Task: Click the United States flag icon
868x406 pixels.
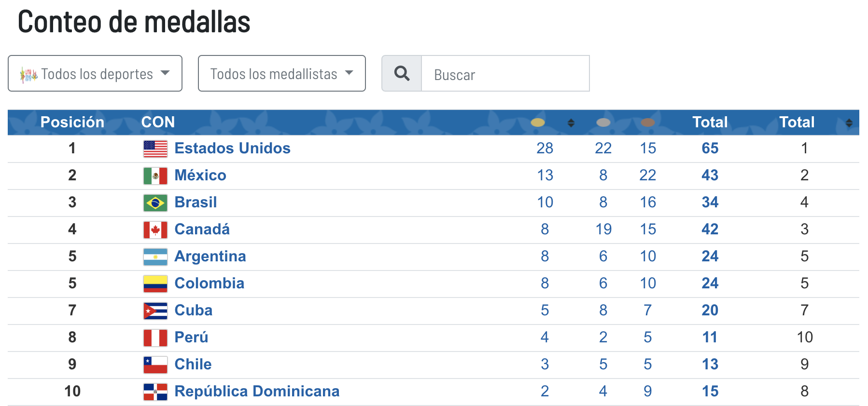Action: (154, 149)
